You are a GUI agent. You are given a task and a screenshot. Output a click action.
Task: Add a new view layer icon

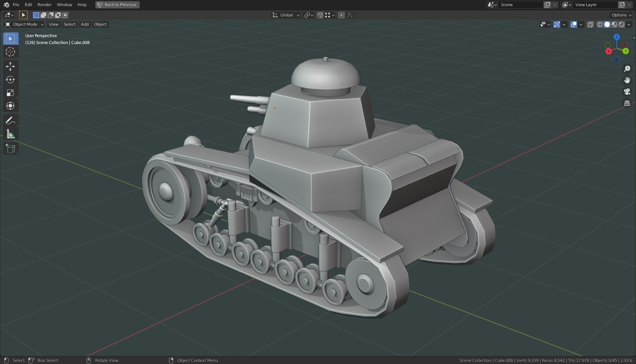[622, 4]
